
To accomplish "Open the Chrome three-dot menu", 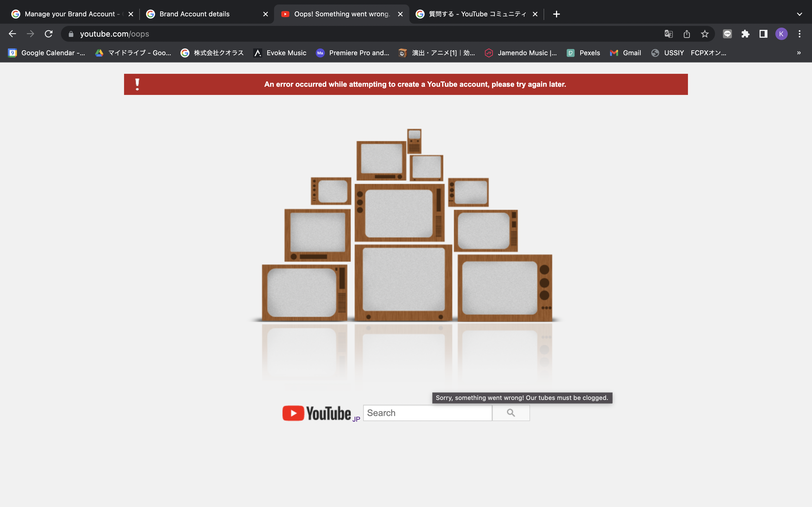I will point(800,34).
